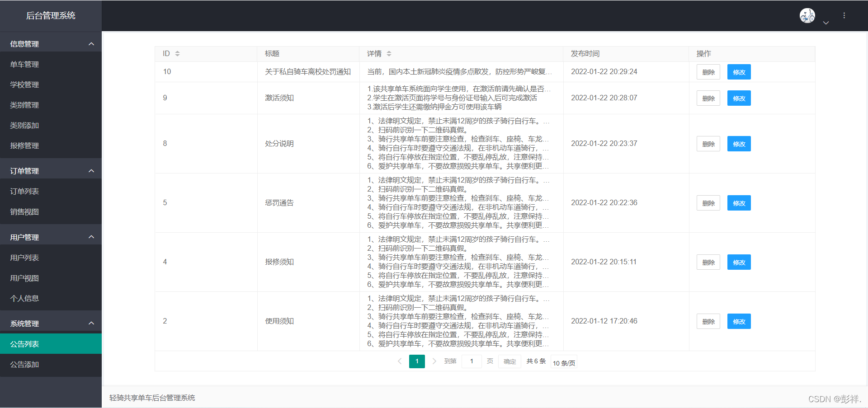This screenshot has width=868, height=408.
Task: Click timestamp 2022-01-22 20:15:11
Action: click(x=604, y=262)
